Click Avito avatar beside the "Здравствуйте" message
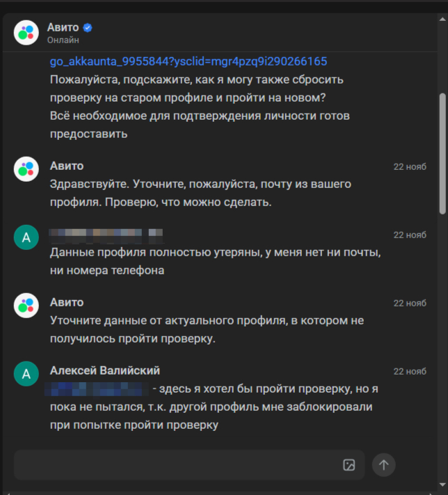The image size is (448, 495). point(26,169)
